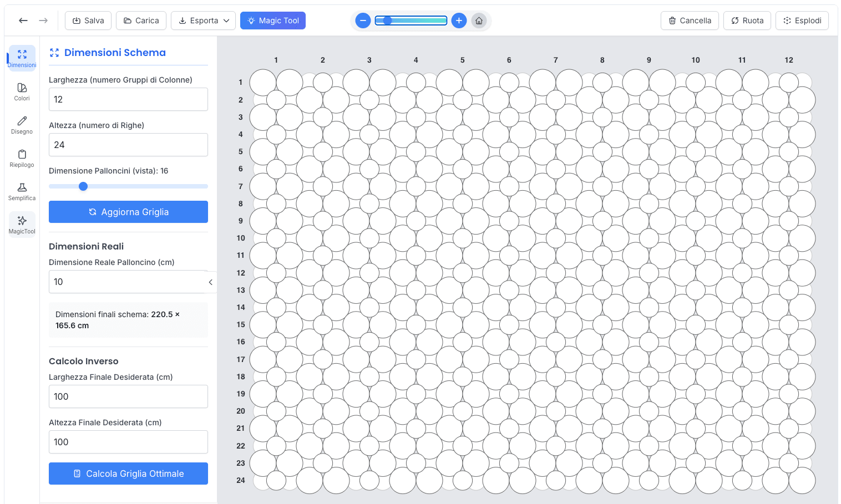This screenshot has width=841, height=504.
Task: Switch to the Dimensioni sidebar tab
Action: tap(22, 58)
